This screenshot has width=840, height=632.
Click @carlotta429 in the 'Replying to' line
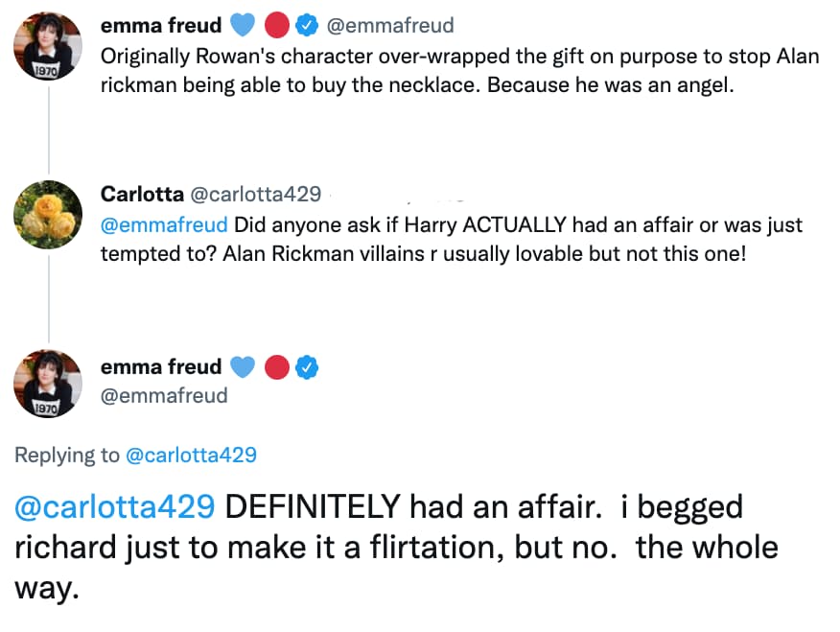pos(191,455)
